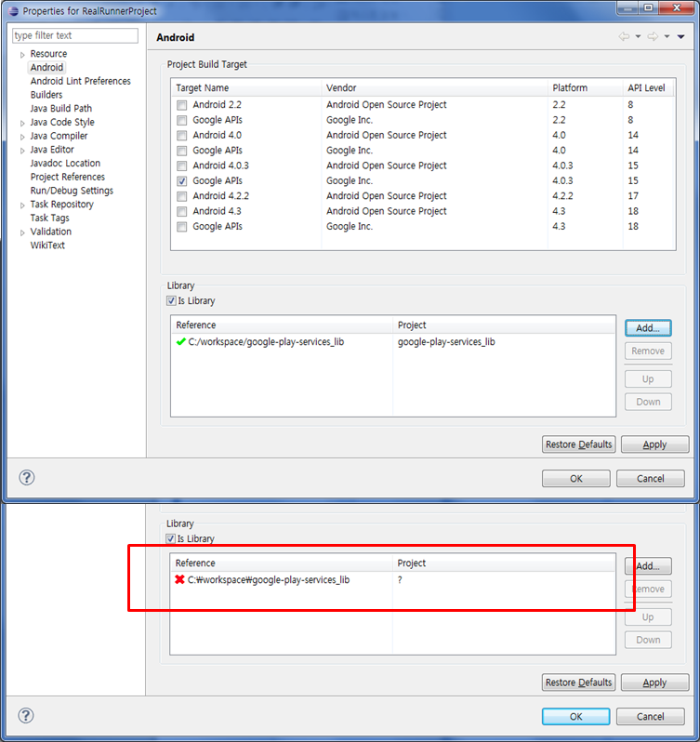
Task: Open back history dropdown arrow
Action: click(638, 36)
